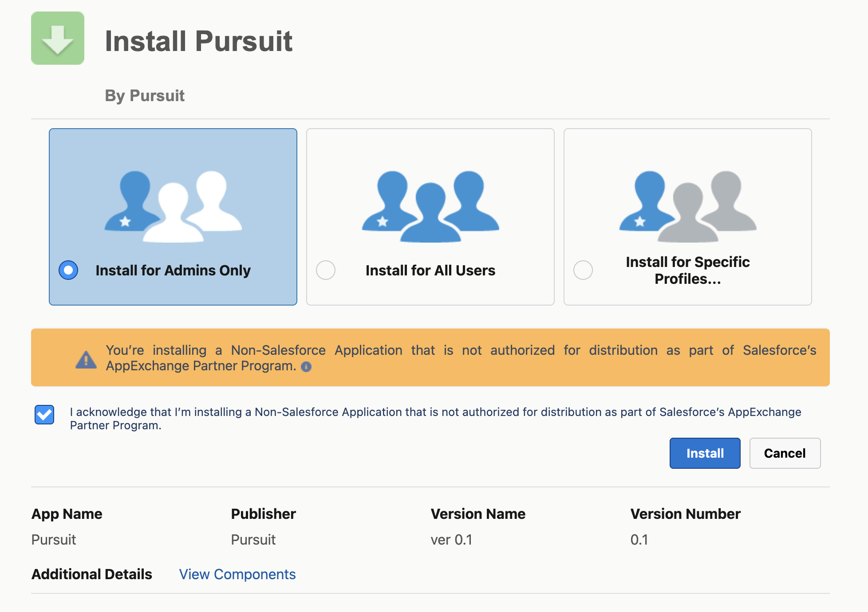The image size is (868, 612).
Task: Click the Specific Profiles users illustration
Action: tap(688, 206)
